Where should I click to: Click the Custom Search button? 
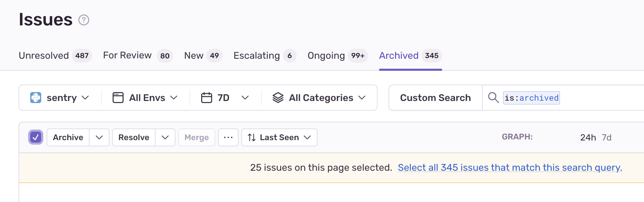(x=435, y=98)
